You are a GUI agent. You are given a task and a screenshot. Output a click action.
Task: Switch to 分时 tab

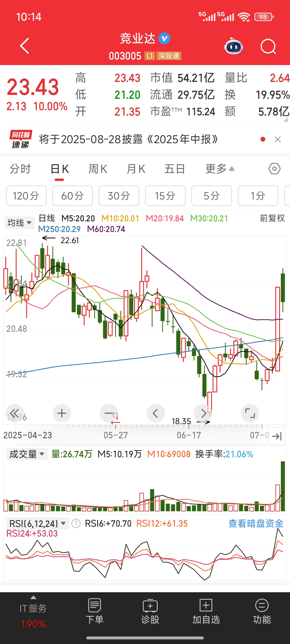click(20, 169)
